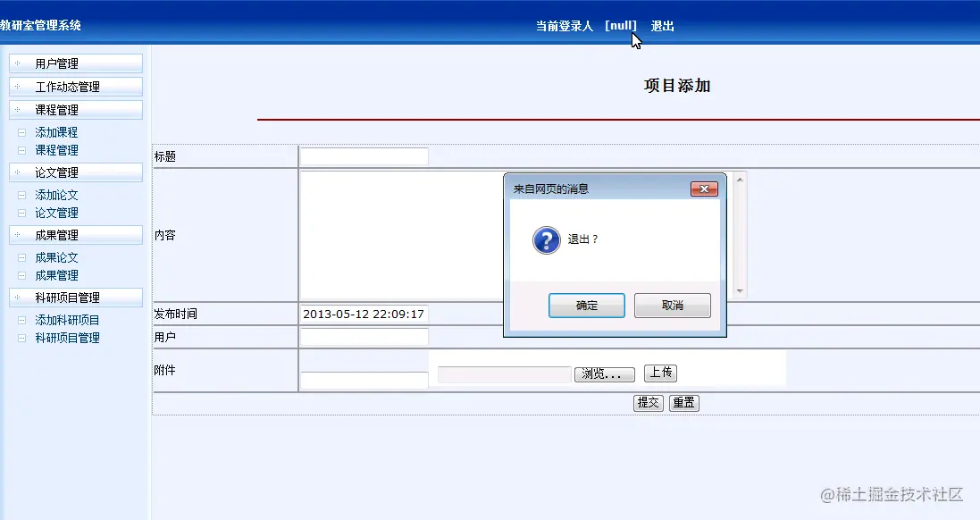Open file picker via 浏览 button
The width and height of the screenshot is (980, 520).
point(605,374)
